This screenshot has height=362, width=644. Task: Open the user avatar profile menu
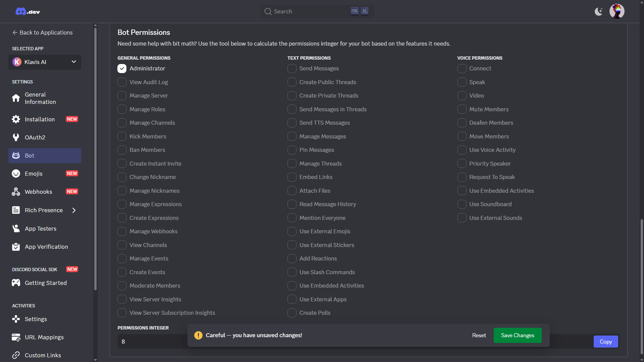(616, 11)
